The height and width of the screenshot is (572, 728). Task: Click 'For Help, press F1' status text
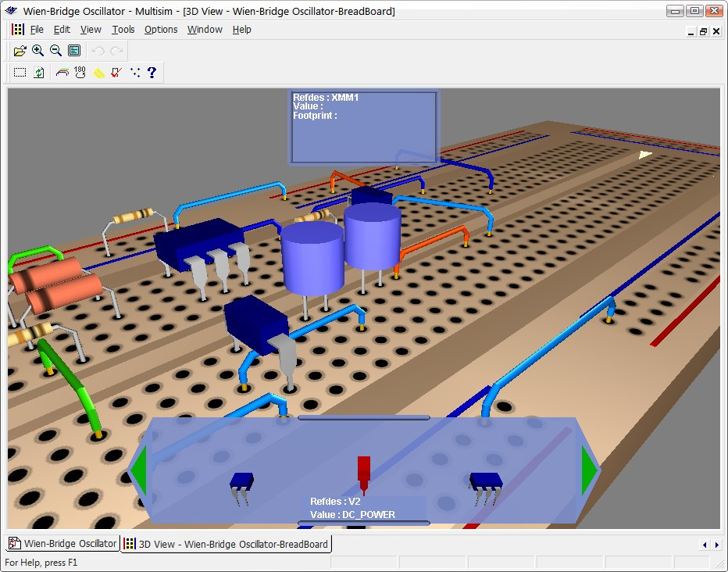pos(41,563)
